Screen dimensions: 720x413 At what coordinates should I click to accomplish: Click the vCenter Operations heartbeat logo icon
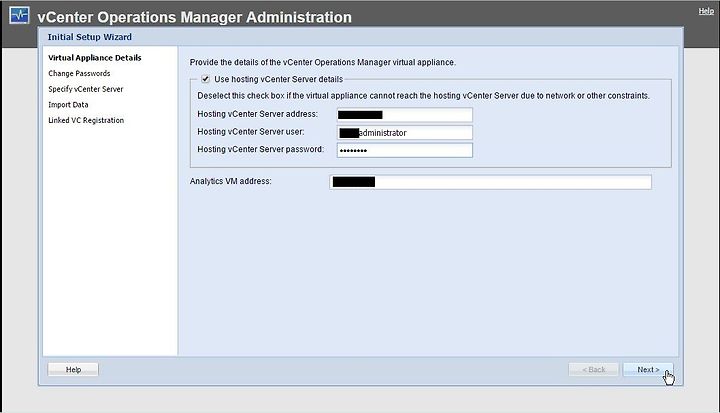pos(19,15)
